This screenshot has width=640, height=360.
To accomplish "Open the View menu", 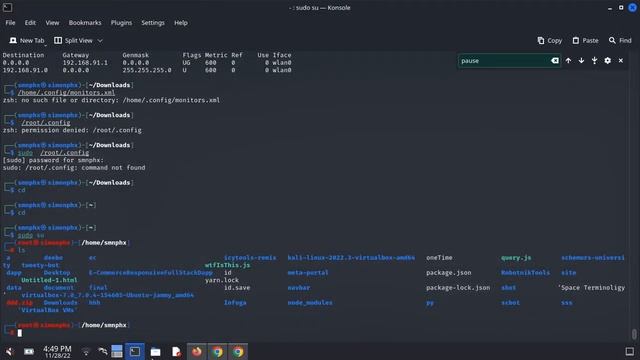I will [x=52, y=23].
